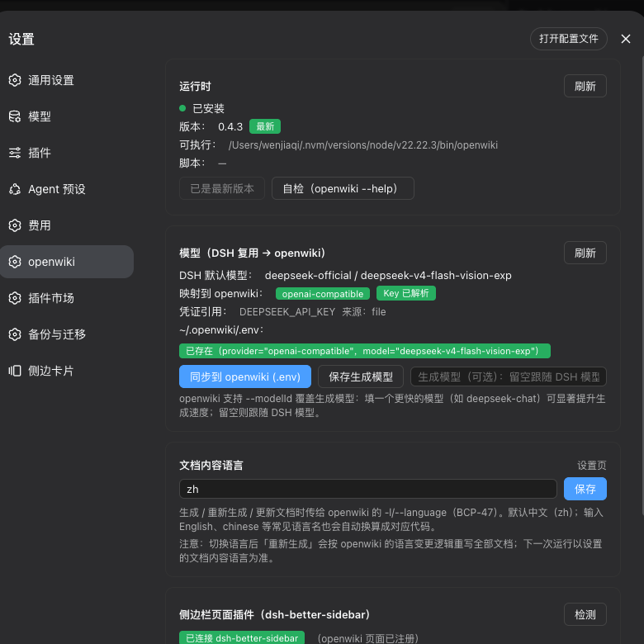This screenshot has width=644, height=644.
Task: Run 自检 (openwiki --help)
Action: click(343, 188)
